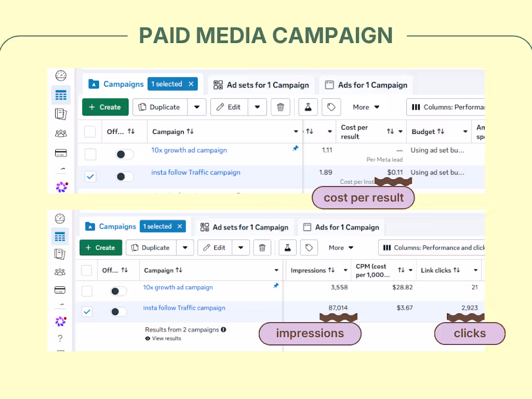This screenshot has height=399, width=532.
Task: Expand the upper Duplicate dropdown arrow
Action: point(197,107)
